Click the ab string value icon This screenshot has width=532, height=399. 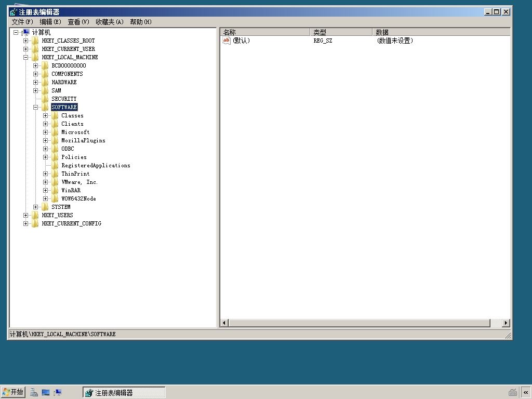[227, 41]
